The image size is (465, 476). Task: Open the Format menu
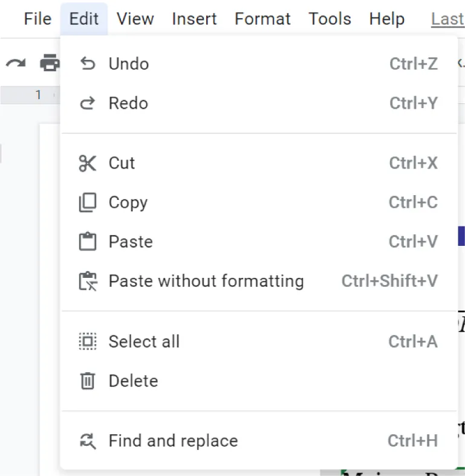pyautogui.click(x=262, y=19)
